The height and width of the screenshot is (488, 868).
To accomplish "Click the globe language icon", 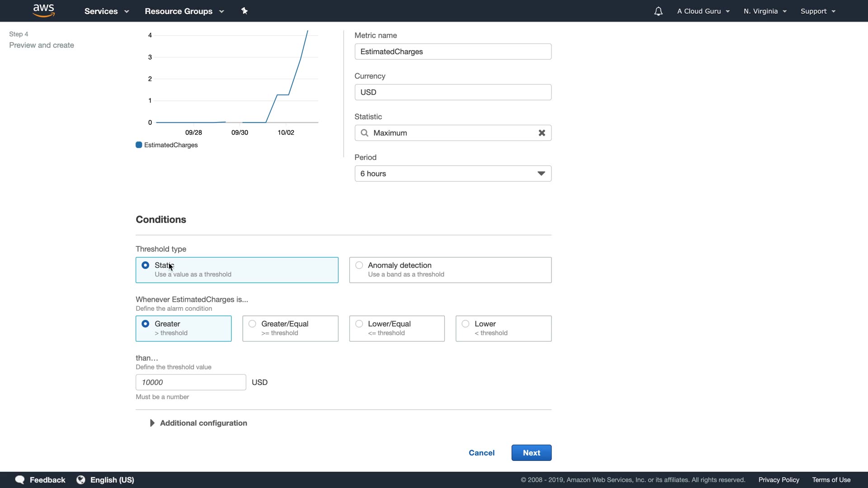I will point(81,480).
